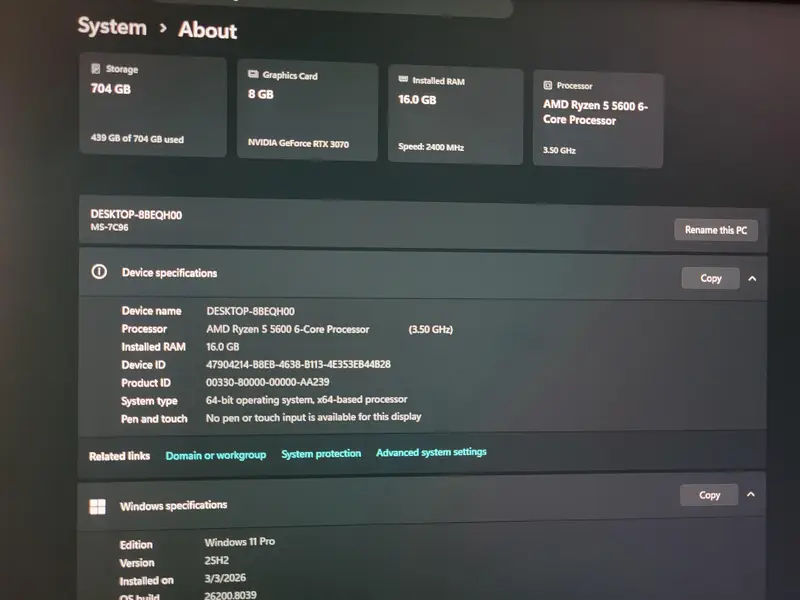The width and height of the screenshot is (800, 600).
Task: Open the 8 GB Graphics Card tile
Action: pyautogui.click(x=307, y=111)
